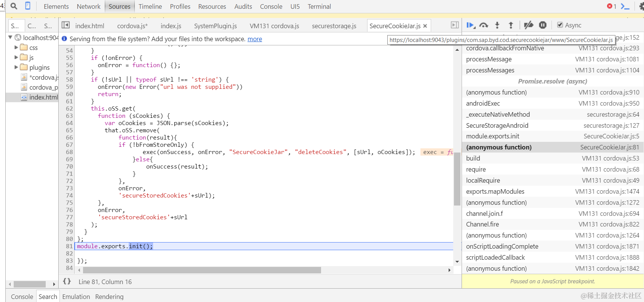
Task: Step over next function call
Action: [x=484, y=25]
